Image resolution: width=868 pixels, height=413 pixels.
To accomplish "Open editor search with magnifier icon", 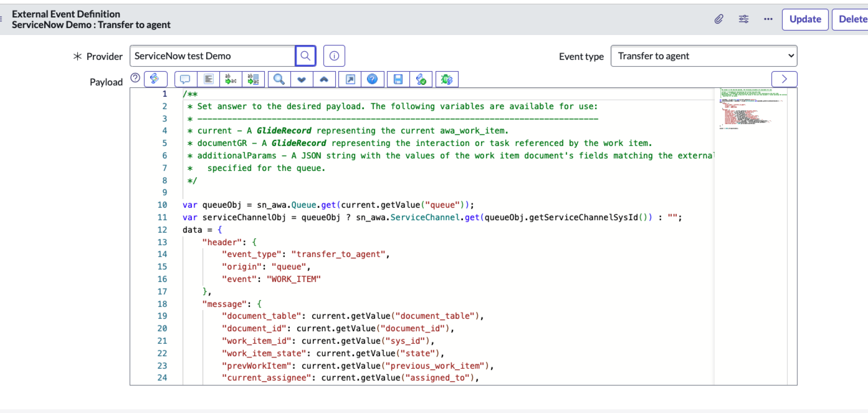I will pyautogui.click(x=279, y=79).
